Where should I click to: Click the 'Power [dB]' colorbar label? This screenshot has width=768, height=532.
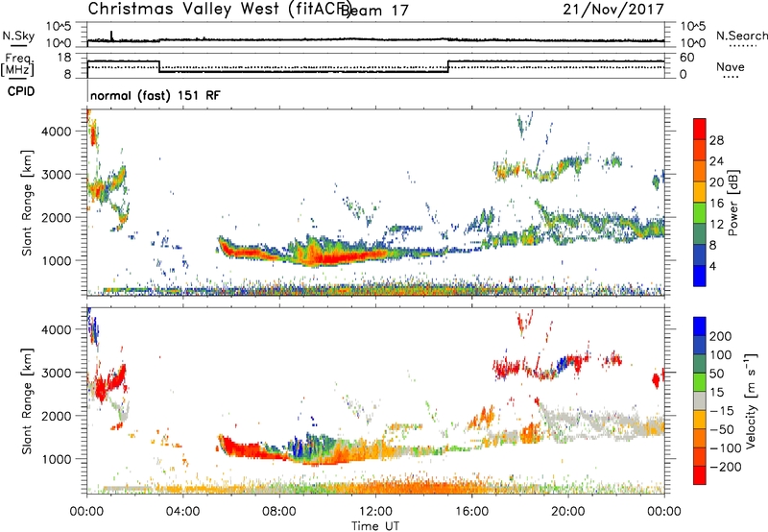[x=733, y=203]
